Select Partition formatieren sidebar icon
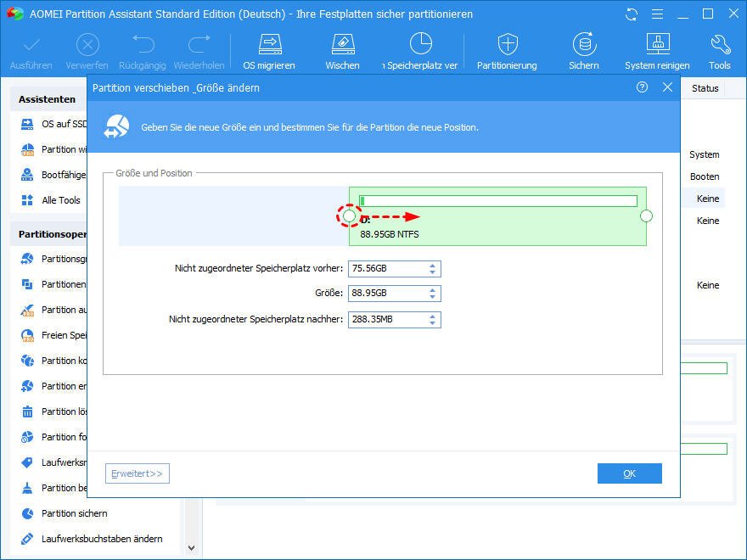 (27, 437)
